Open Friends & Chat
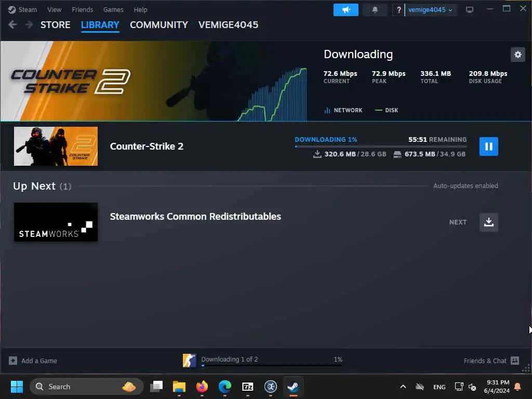 pos(491,361)
